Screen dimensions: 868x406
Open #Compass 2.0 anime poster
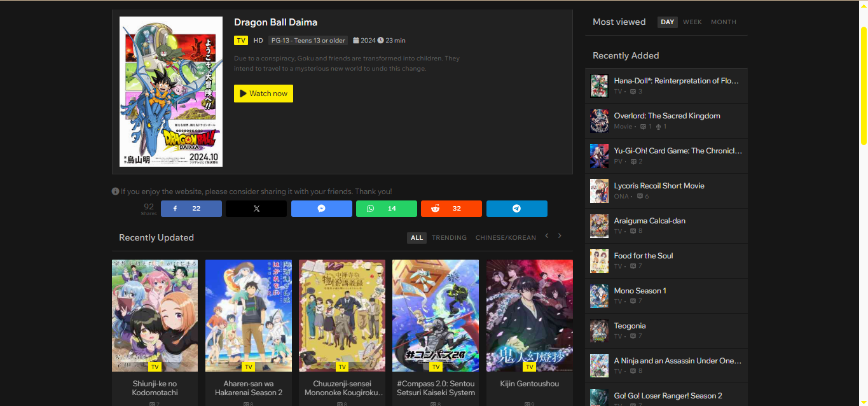click(x=436, y=315)
